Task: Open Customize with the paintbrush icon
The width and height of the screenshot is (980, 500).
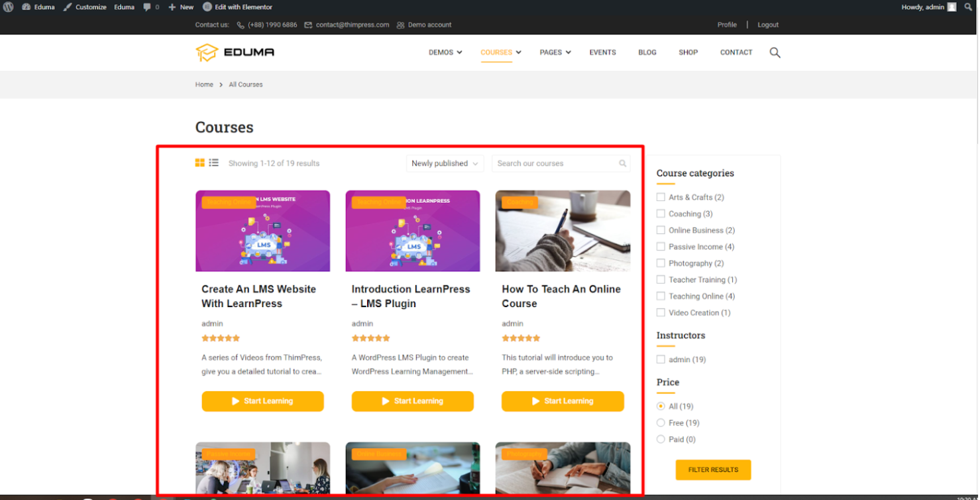Action: coord(85,7)
